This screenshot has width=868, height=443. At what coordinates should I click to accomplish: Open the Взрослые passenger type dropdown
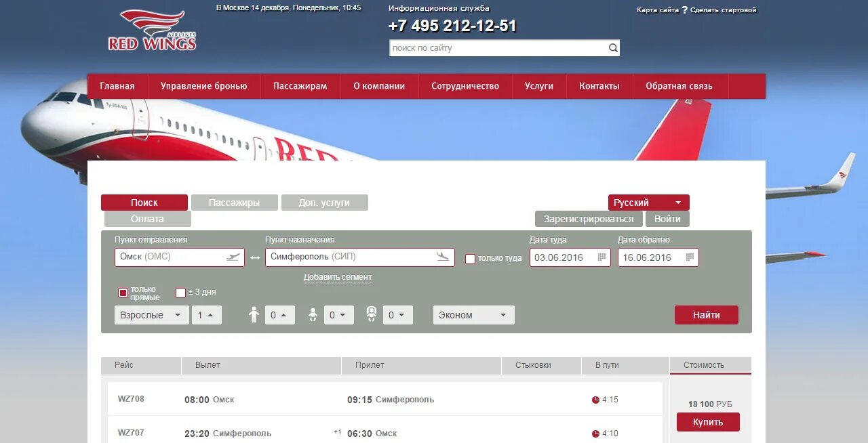tap(152, 315)
